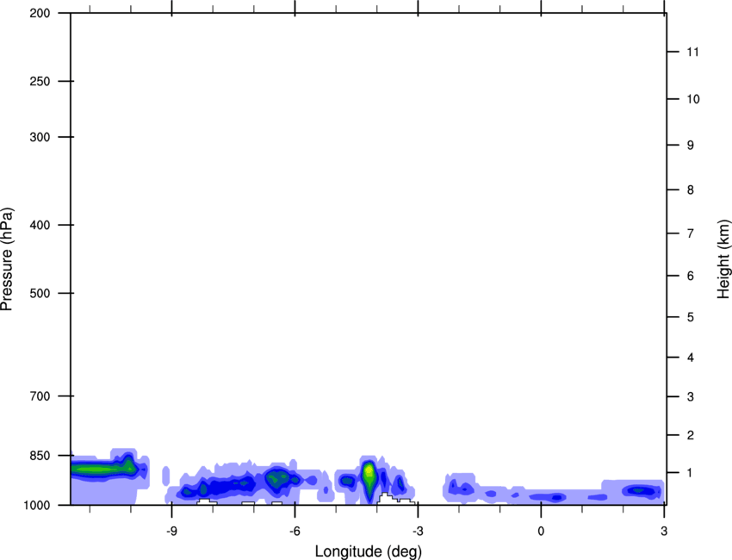Click the 4 km height label
The image size is (732, 560).
coord(690,358)
